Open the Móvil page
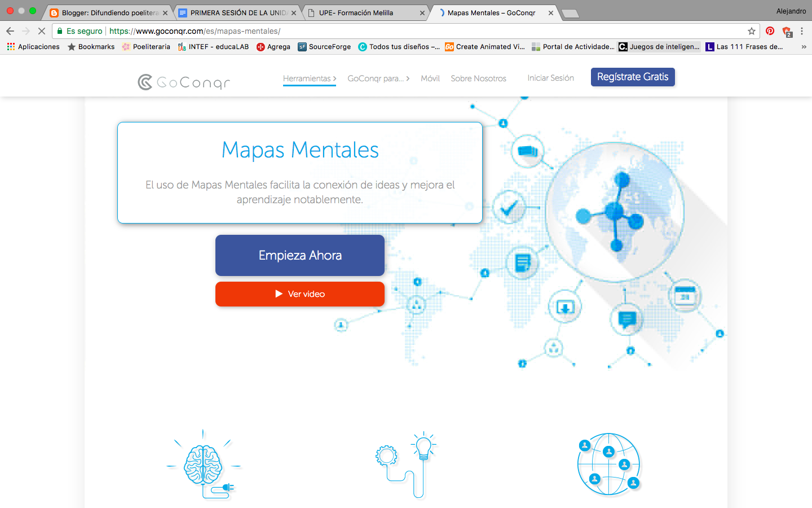The height and width of the screenshot is (508, 812). 430,78
